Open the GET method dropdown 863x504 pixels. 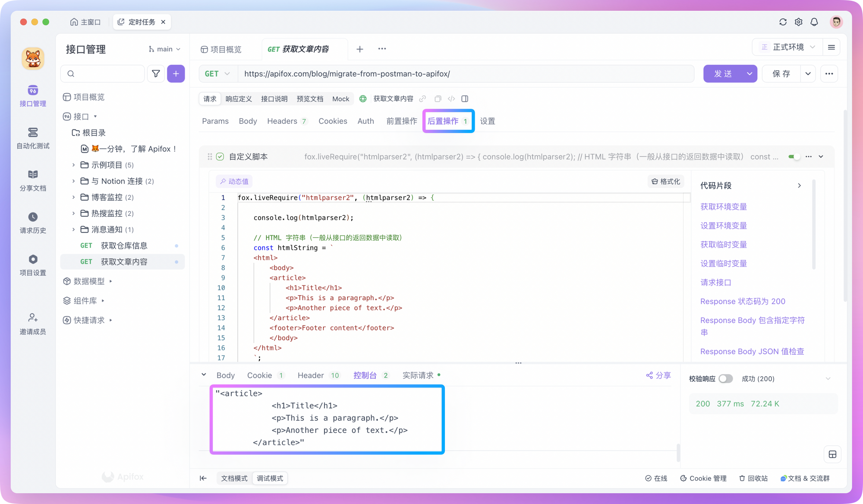[x=217, y=74]
